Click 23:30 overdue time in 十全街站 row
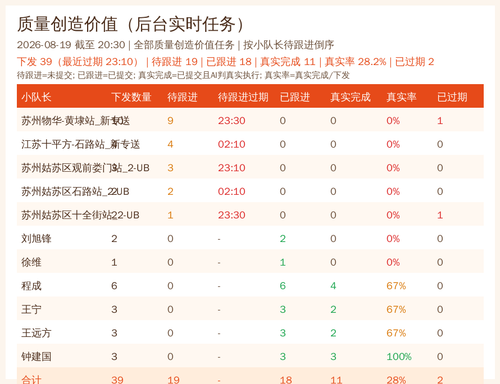Screen dimensions: 500x384 [232, 215]
